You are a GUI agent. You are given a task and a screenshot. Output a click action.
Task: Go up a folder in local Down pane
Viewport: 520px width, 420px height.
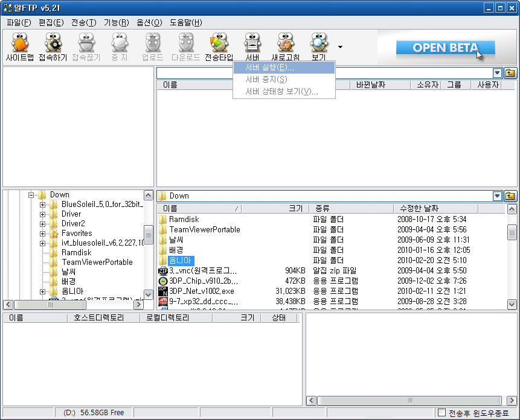pyautogui.click(x=510, y=196)
